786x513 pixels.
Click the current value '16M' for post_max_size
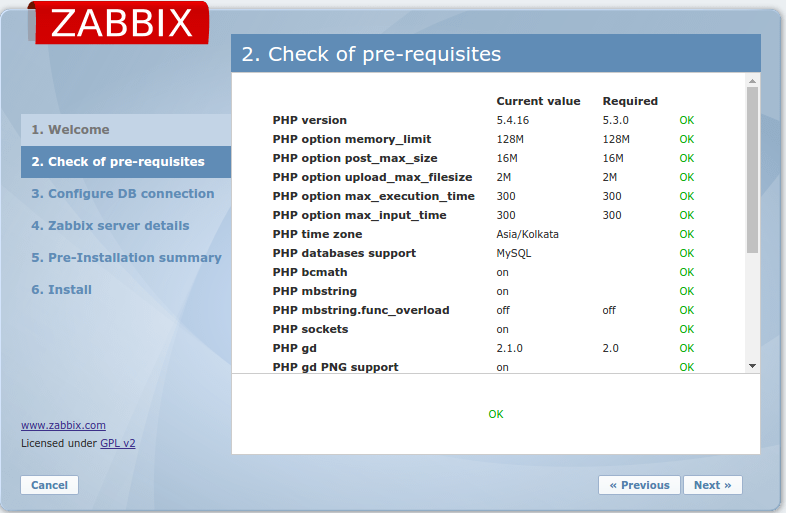[x=507, y=158]
